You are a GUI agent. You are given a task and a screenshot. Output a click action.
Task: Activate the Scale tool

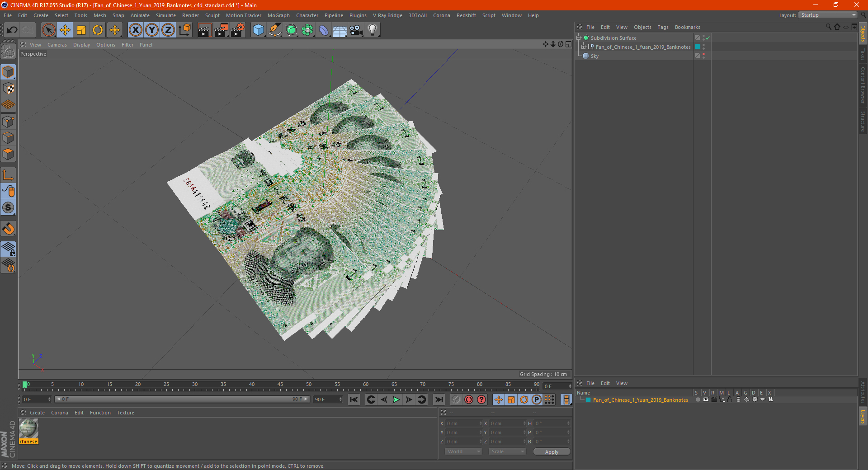click(81, 30)
